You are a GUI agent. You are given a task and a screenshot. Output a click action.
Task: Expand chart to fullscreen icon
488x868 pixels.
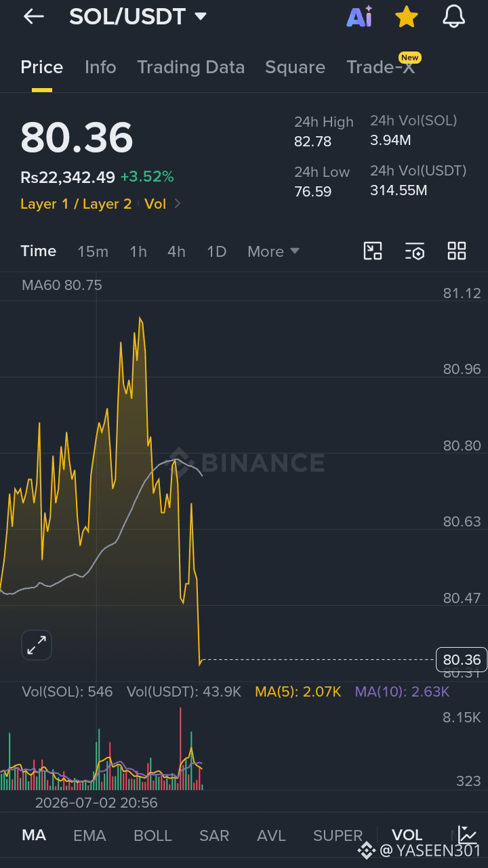(x=37, y=645)
